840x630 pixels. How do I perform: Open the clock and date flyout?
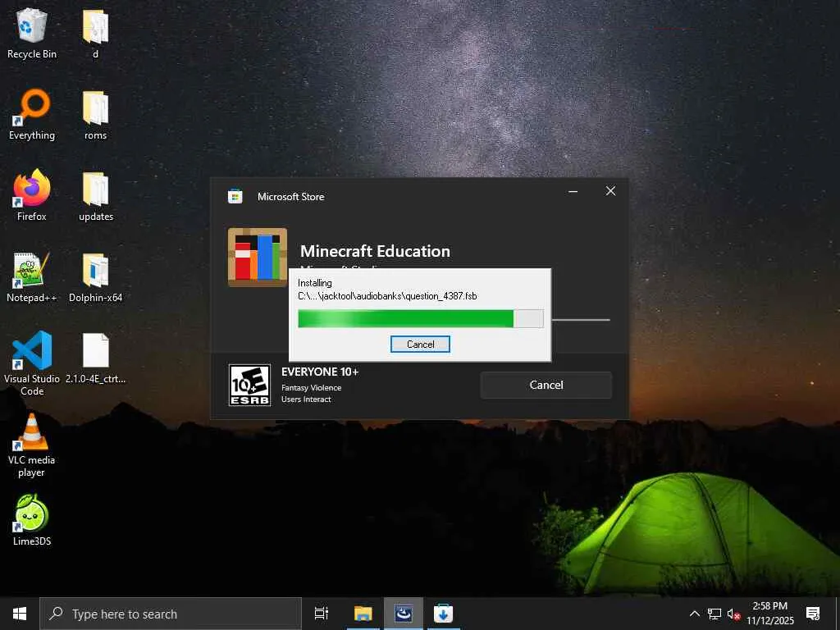(x=769, y=614)
